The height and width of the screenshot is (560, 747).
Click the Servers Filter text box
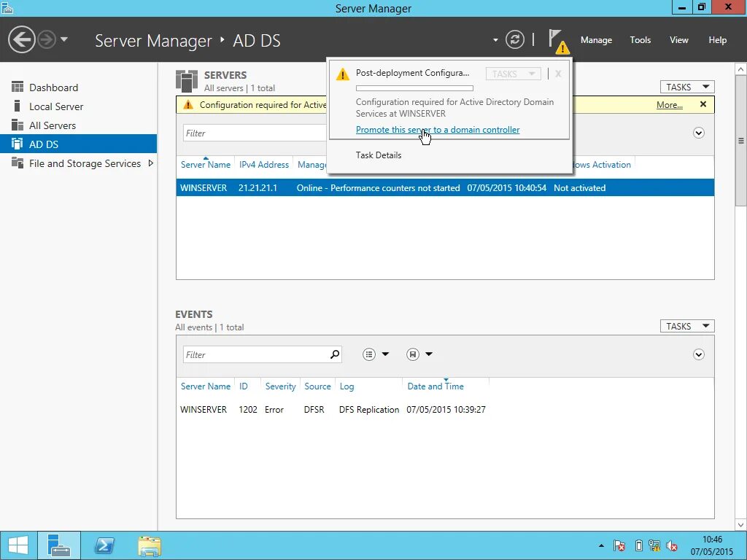tap(255, 133)
